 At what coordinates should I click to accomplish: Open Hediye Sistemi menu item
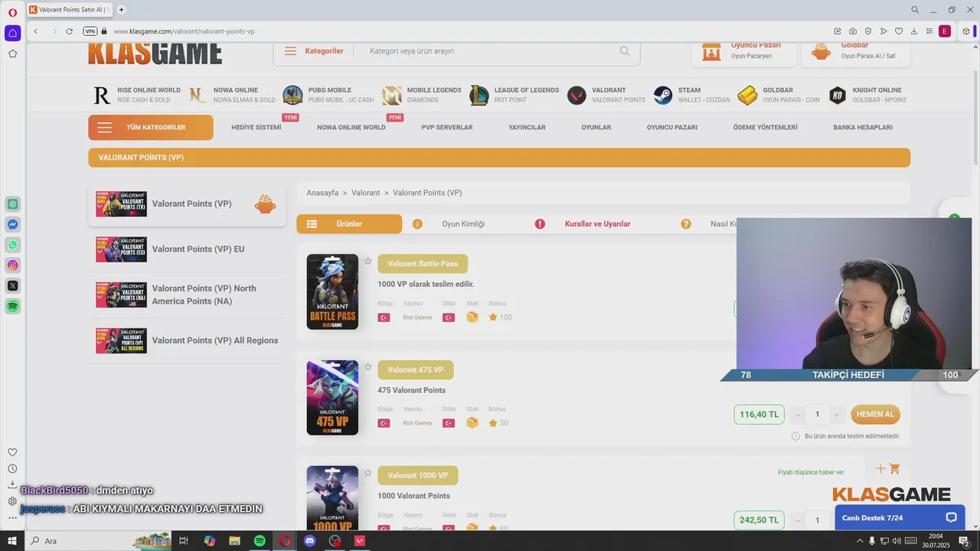(x=256, y=128)
